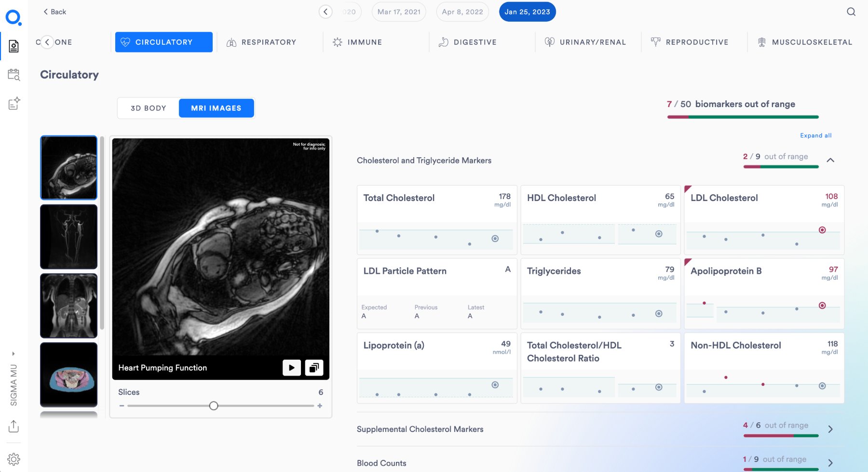Click latest data point on Total Cholesterol chart

[495, 239]
